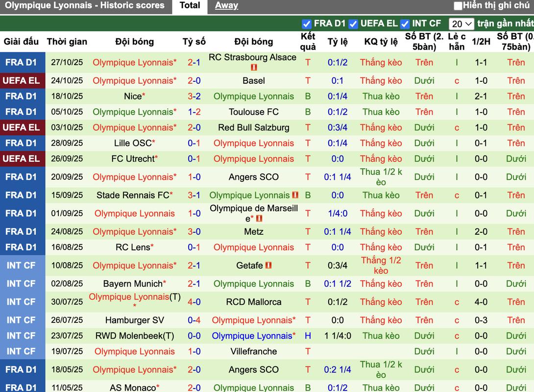Click the 1/2H column header

pyautogui.click(x=481, y=42)
